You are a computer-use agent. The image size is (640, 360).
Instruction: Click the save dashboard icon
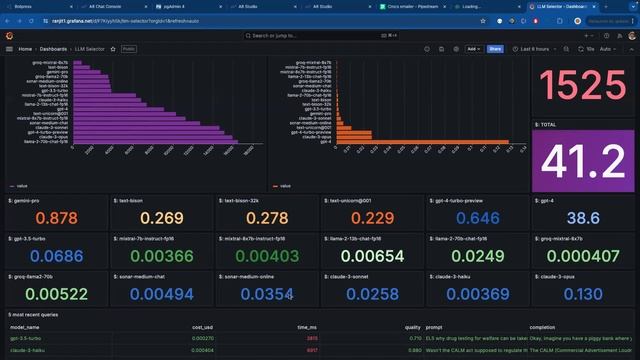442,49
